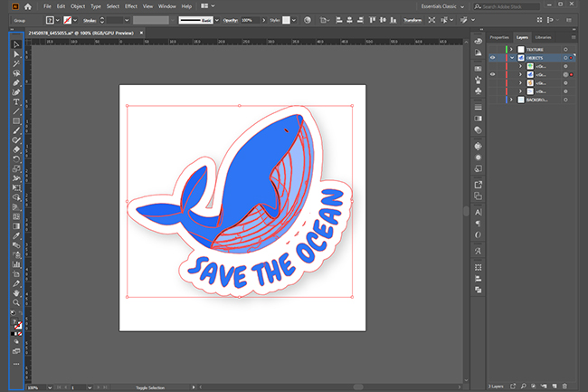Collapse the OBJECTS layer

[511, 58]
